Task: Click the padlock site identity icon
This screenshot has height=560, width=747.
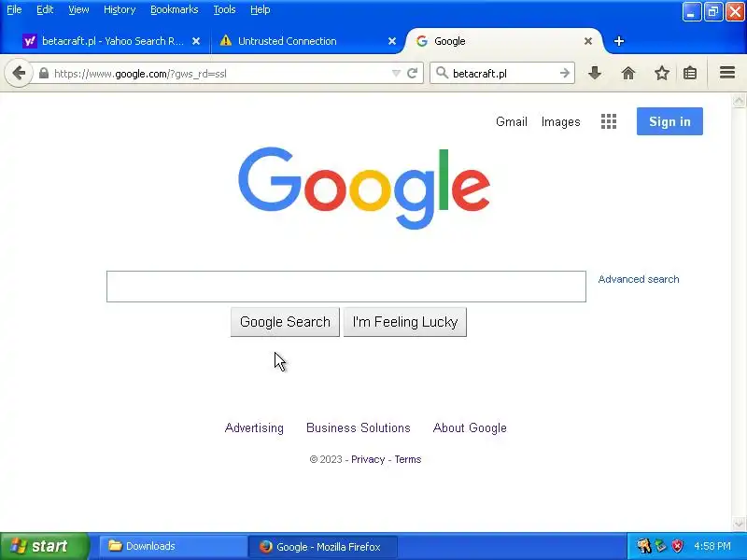Action: [x=43, y=74]
